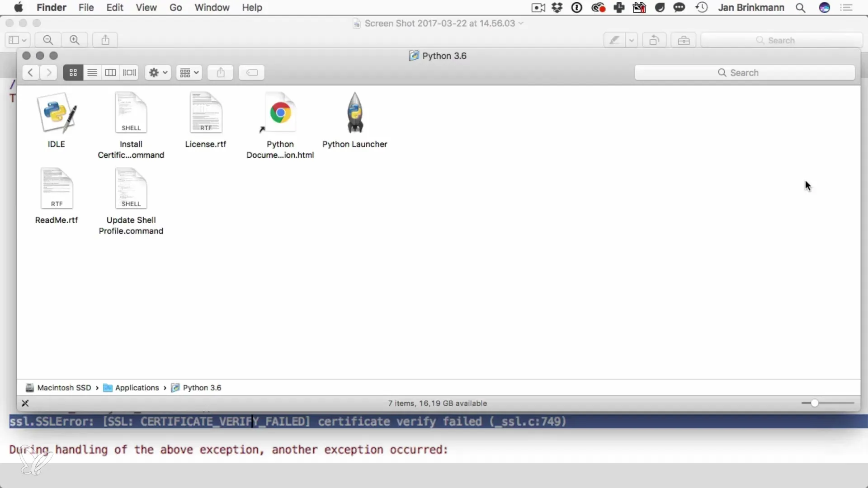Open the Apple menu
The image size is (868, 488).
19,7
